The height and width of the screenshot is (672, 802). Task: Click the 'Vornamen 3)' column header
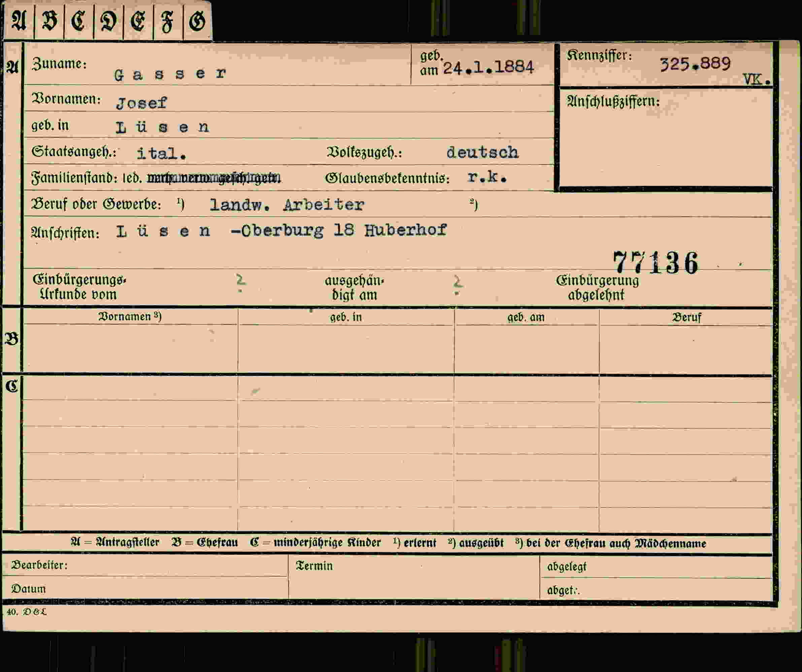point(130,317)
